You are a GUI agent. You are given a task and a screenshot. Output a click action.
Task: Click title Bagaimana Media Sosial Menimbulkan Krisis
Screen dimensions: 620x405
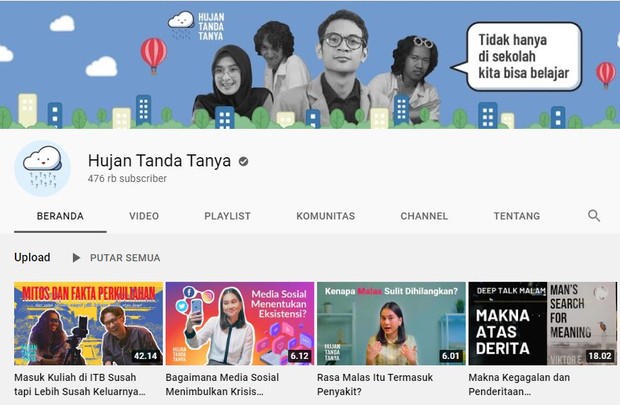[x=222, y=384]
